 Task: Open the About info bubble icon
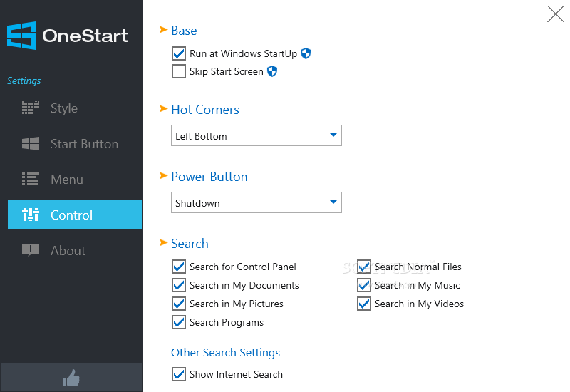coord(31,250)
